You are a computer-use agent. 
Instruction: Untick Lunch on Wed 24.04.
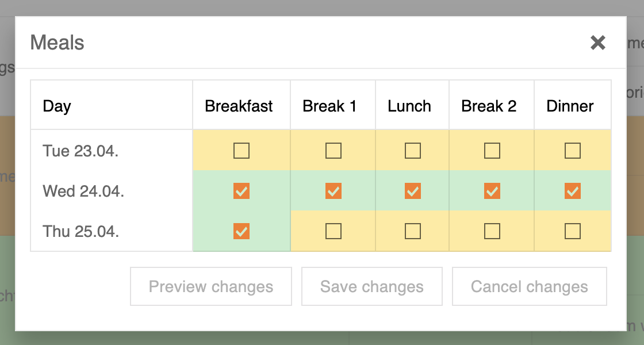pyautogui.click(x=413, y=191)
